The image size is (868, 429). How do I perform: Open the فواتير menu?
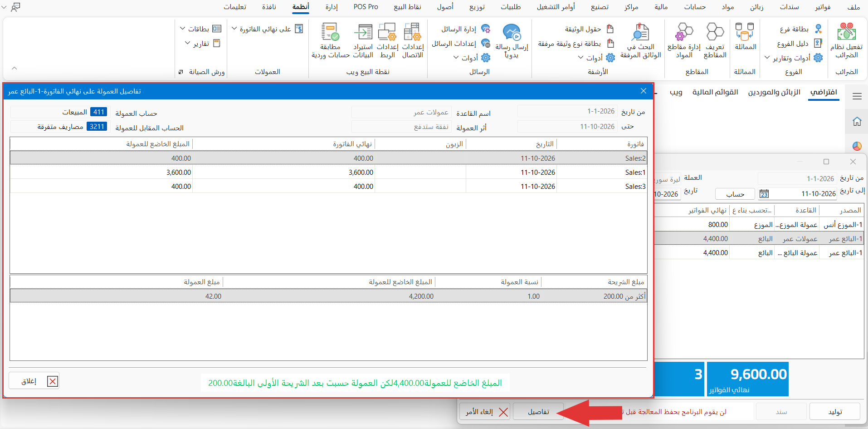tap(822, 7)
